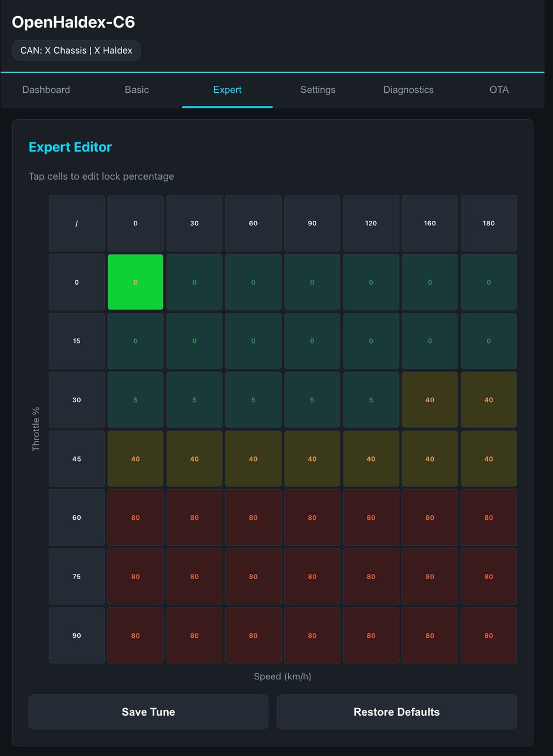Click the slash corner header cell
Viewport: 553px width, 756px height.
click(x=77, y=223)
